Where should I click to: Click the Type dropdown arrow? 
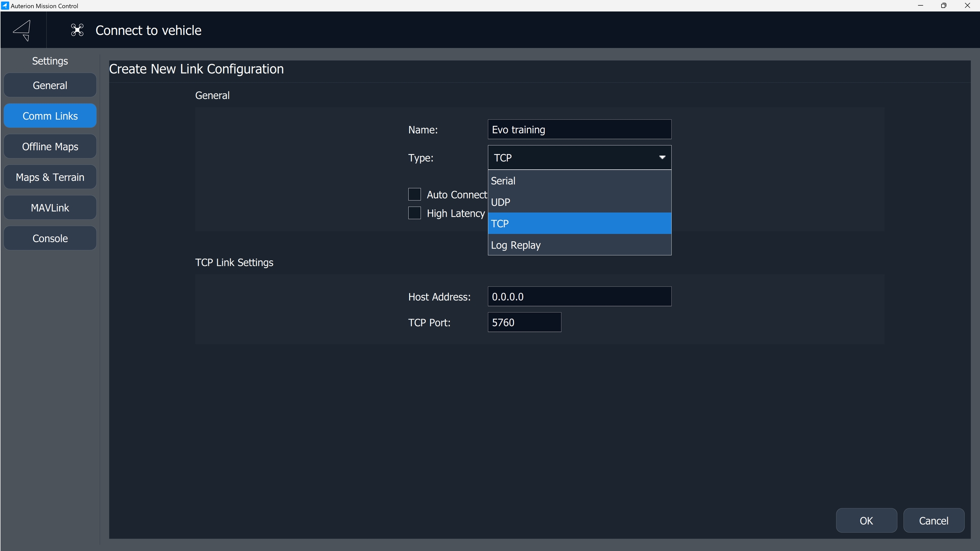[x=662, y=157]
